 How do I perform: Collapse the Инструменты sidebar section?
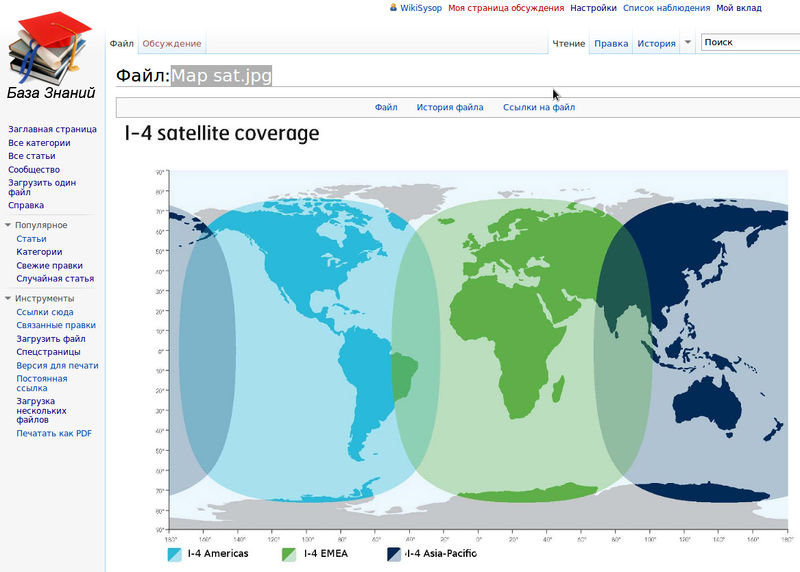39,299
